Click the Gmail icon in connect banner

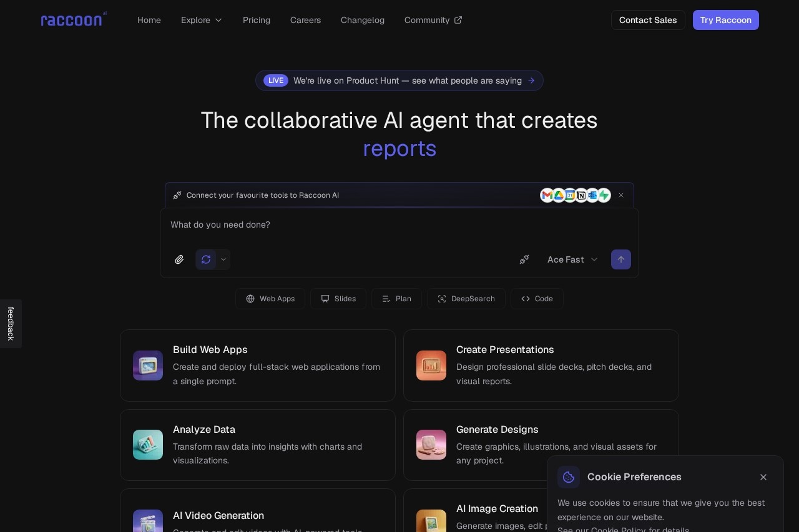pyautogui.click(x=547, y=195)
